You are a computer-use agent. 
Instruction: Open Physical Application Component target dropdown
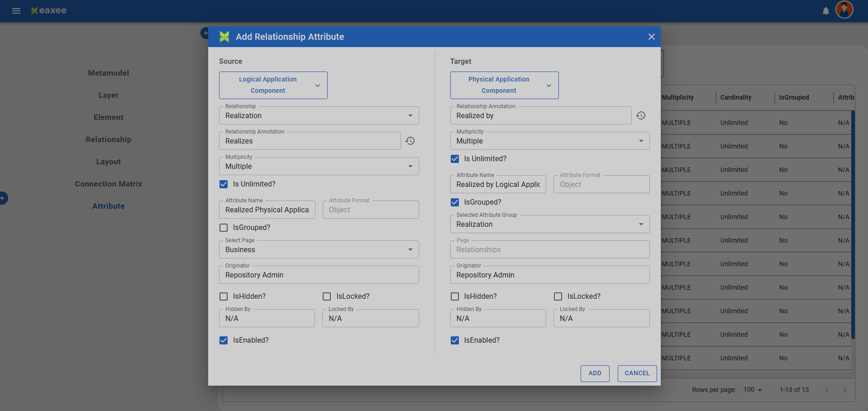click(504, 85)
